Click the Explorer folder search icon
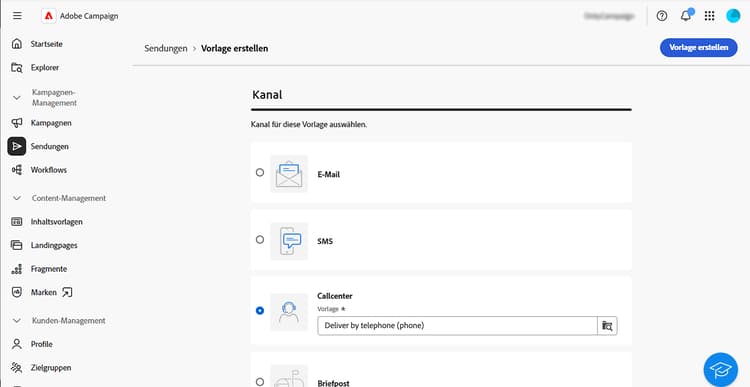The width and height of the screenshot is (750, 387). click(17, 67)
